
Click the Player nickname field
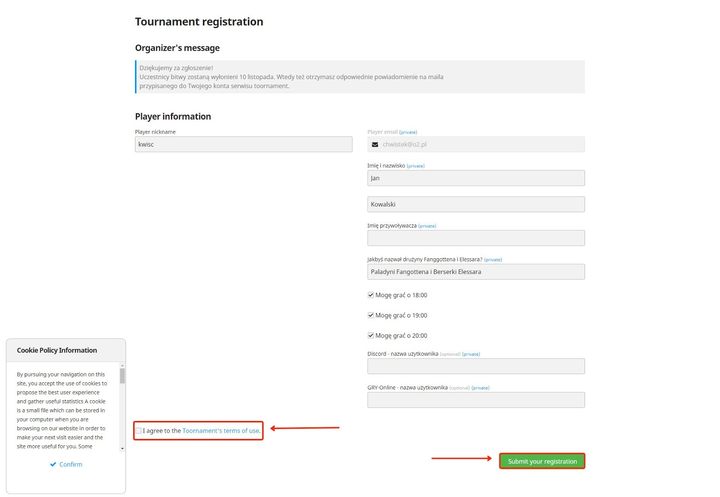point(243,144)
